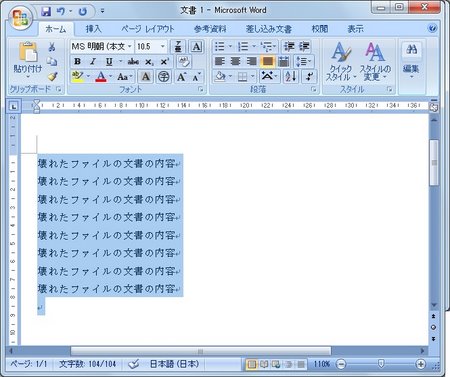Copy the selection to clipboard
The height and width of the screenshot is (377, 450).
click(x=52, y=61)
